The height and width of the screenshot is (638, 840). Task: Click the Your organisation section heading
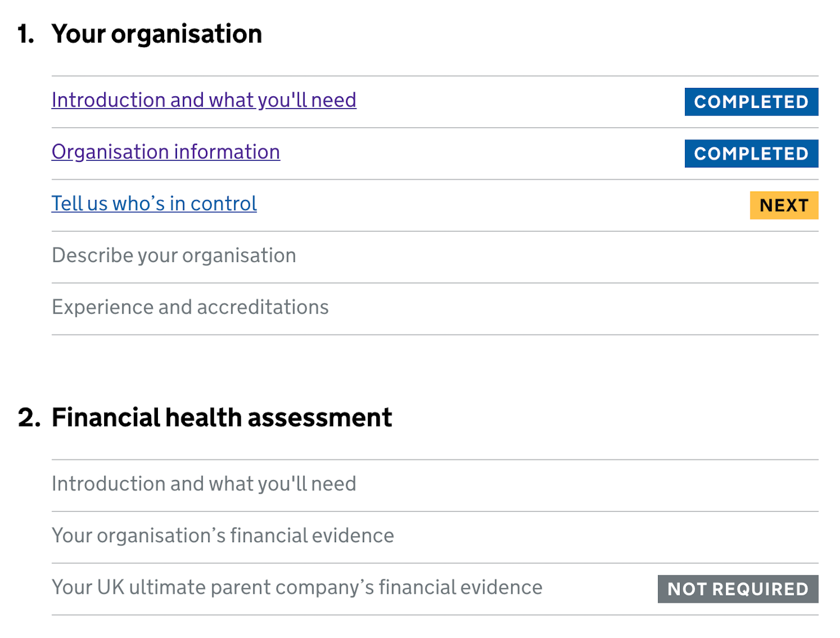tap(157, 34)
